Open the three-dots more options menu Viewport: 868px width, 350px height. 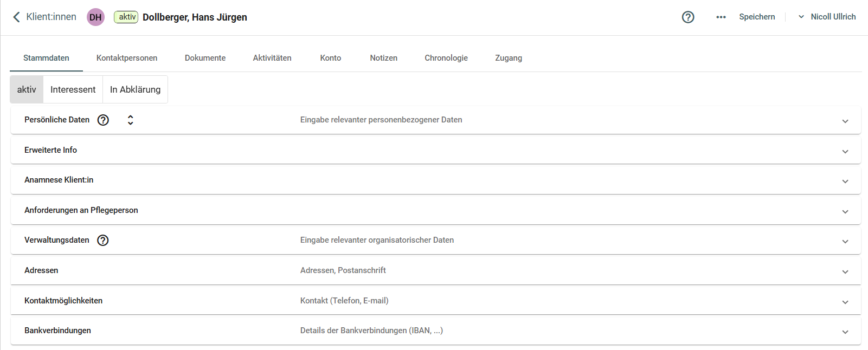[x=721, y=17]
